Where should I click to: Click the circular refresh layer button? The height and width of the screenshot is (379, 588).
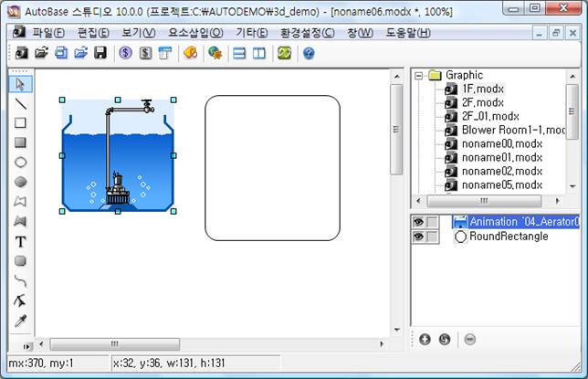pyautogui.click(x=445, y=340)
